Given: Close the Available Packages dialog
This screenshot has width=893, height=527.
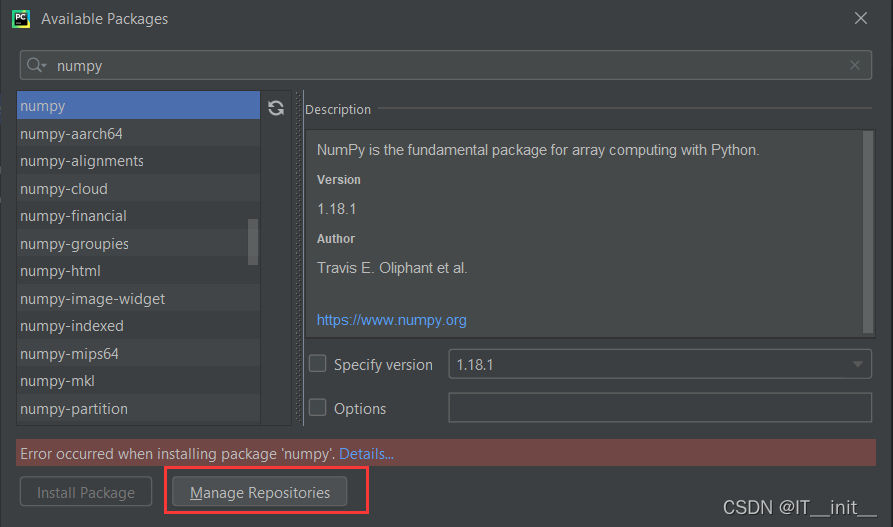Looking at the screenshot, I should tap(861, 18).
